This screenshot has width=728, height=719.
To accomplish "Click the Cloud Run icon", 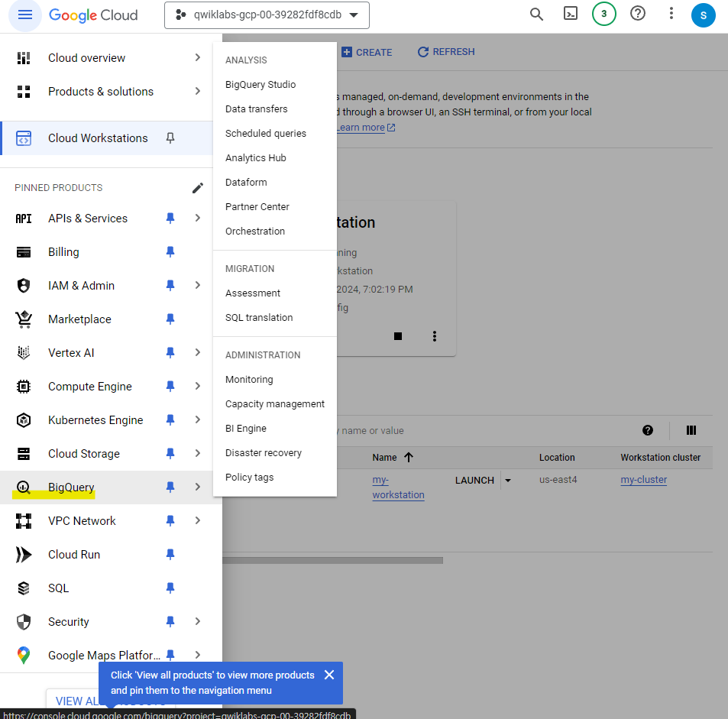I will tap(24, 555).
